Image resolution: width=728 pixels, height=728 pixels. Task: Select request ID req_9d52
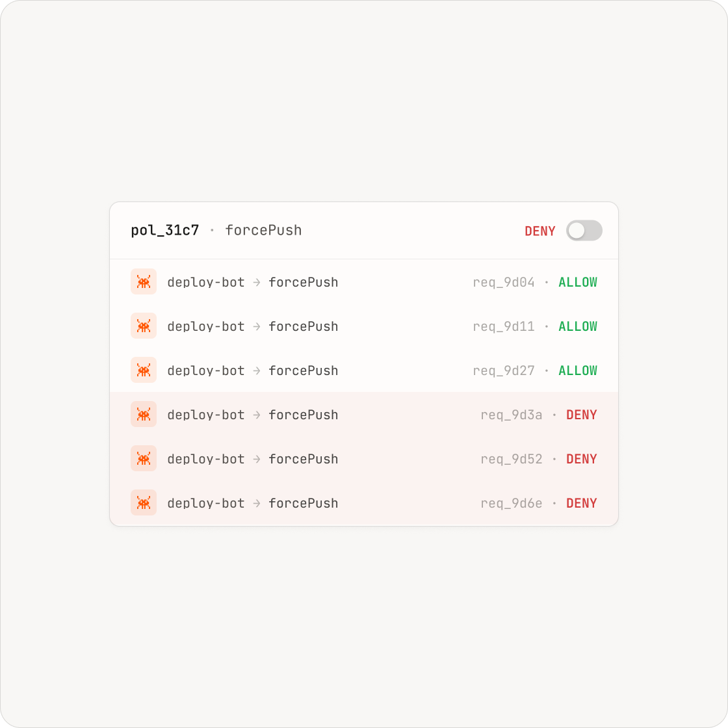tap(512, 459)
